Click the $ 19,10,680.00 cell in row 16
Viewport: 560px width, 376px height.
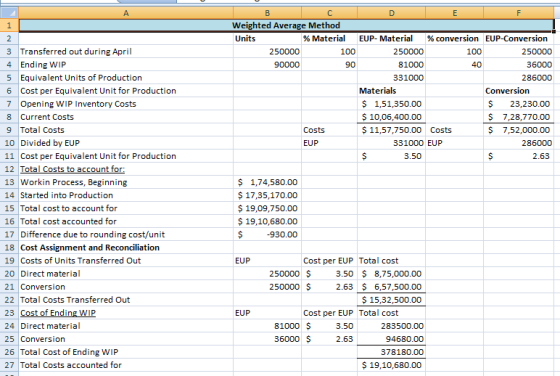pyautogui.click(x=268, y=221)
